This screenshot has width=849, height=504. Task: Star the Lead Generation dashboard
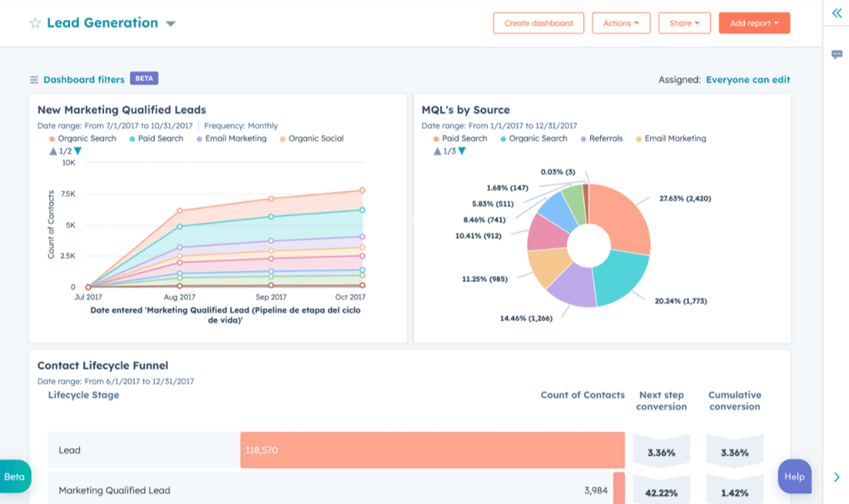point(33,23)
